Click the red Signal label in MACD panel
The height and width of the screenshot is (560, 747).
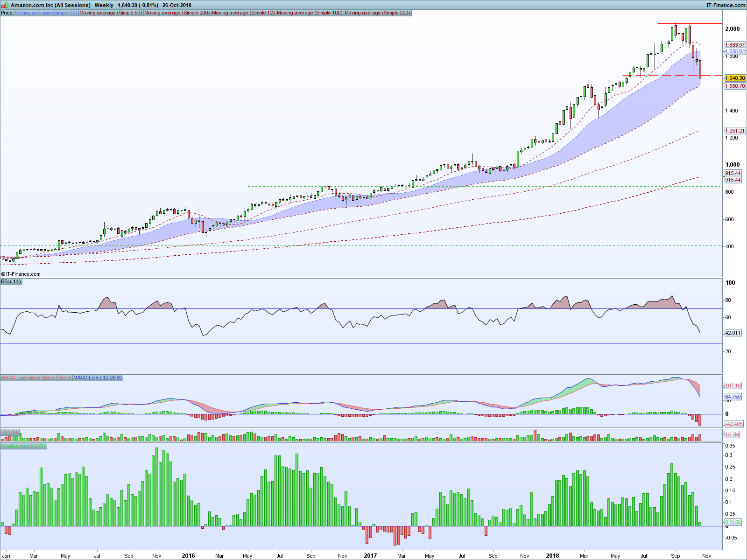click(x=64, y=378)
